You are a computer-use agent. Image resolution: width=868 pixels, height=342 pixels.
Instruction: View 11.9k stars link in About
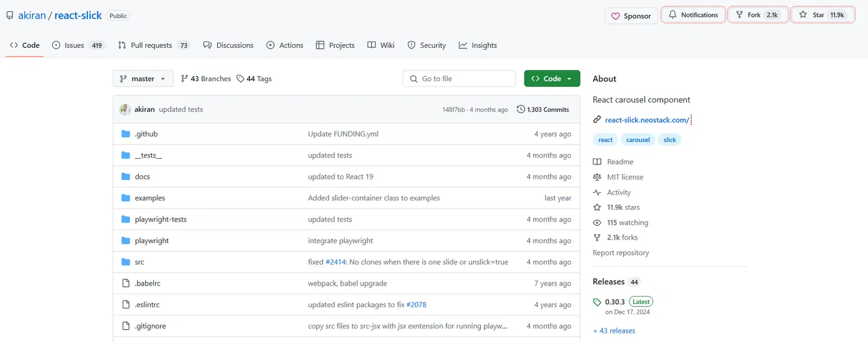pos(616,207)
